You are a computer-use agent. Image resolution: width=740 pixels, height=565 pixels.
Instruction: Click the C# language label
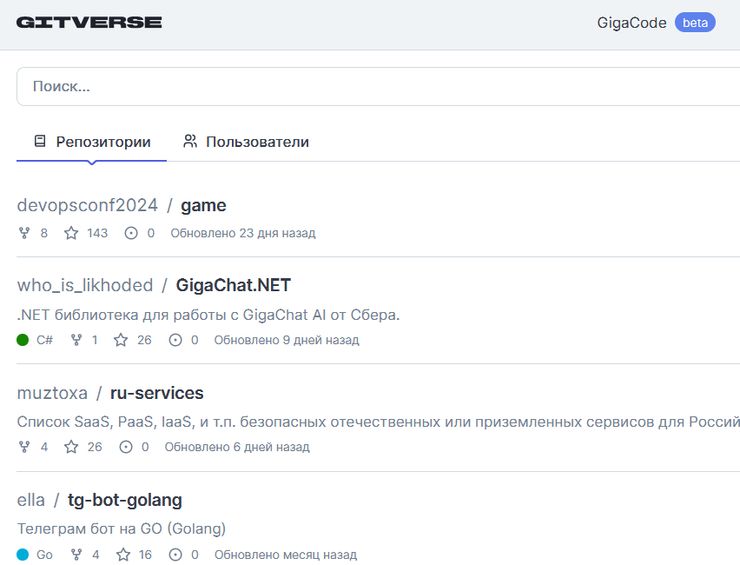tap(44, 340)
